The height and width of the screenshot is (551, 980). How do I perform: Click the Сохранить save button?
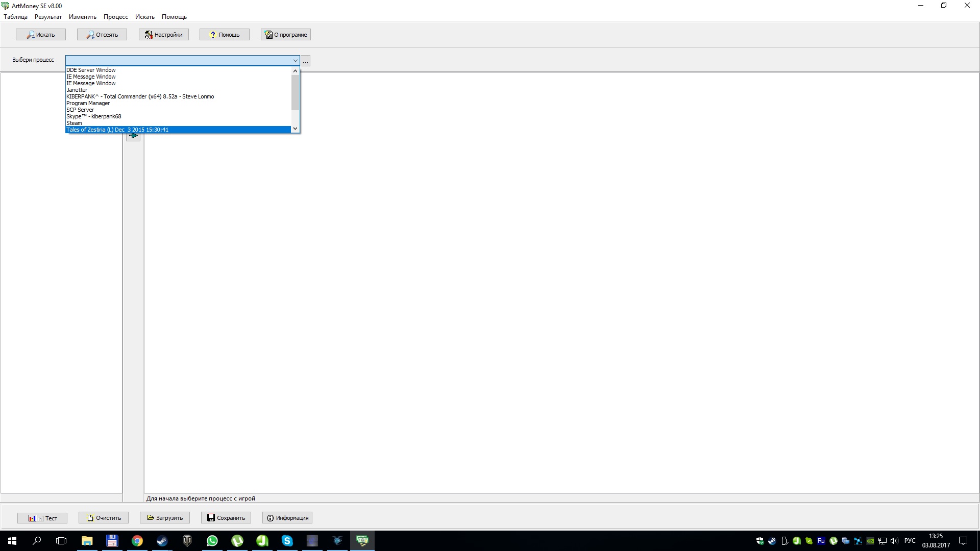click(226, 518)
